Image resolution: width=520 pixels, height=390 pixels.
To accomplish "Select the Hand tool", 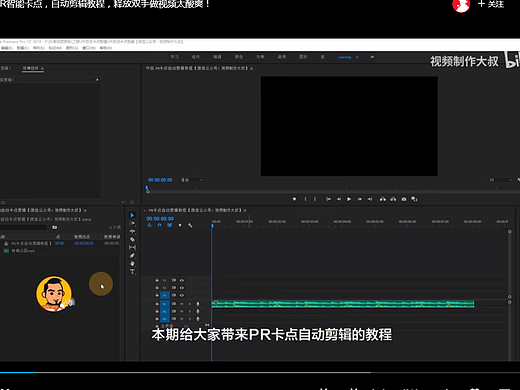I will [x=132, y=264].
